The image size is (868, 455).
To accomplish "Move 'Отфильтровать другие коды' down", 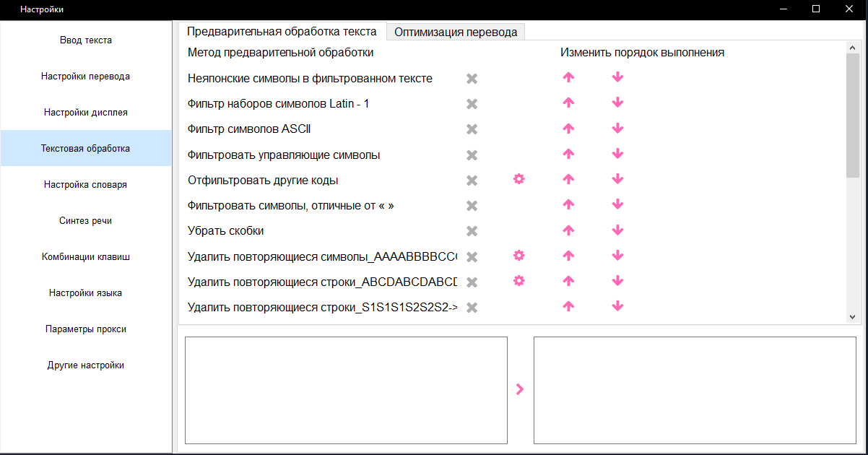I will (617, 179).
